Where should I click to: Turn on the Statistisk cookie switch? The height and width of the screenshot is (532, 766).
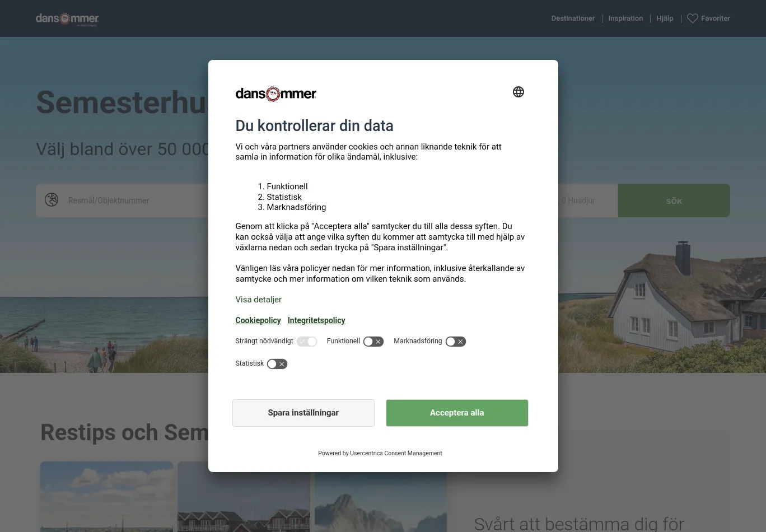coord(277,364)
